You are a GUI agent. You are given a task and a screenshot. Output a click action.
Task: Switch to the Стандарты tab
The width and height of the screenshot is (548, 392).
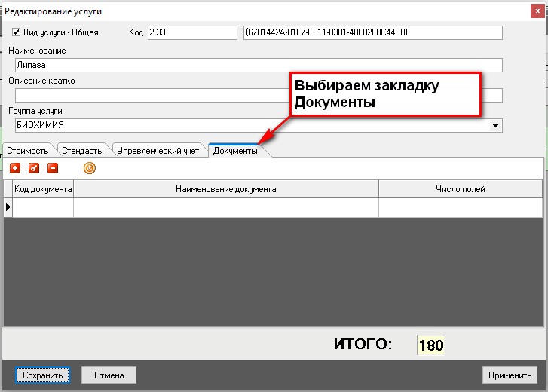[83, 151]
